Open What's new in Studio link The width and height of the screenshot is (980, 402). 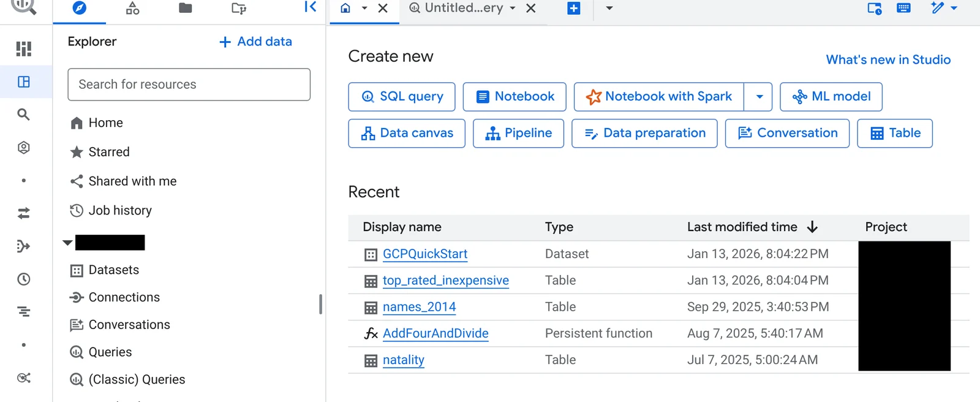tap(888, 59)
